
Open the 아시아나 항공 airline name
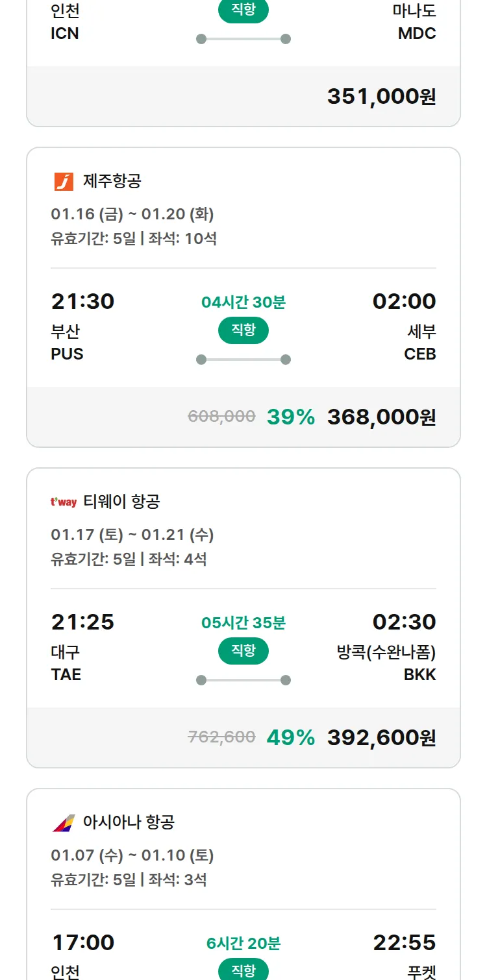tap(129, 823)
